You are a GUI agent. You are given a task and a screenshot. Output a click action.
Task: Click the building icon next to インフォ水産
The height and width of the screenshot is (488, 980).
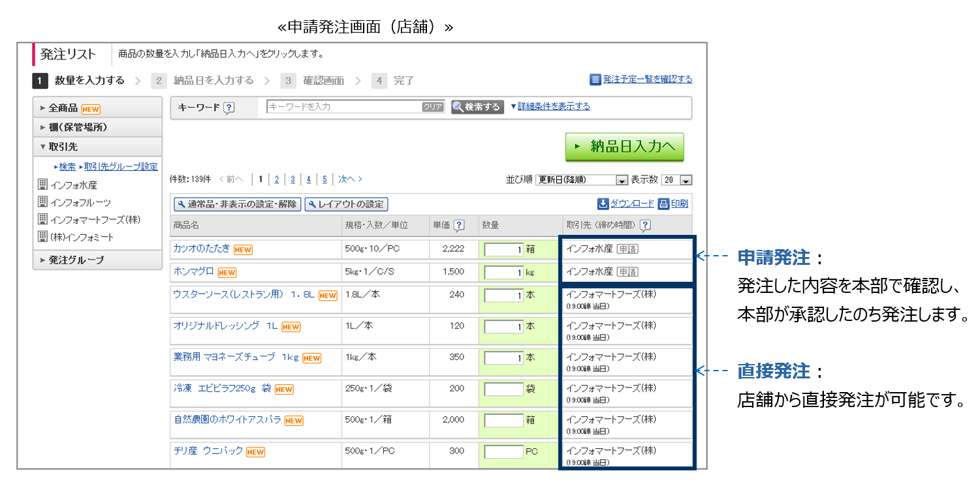pos(43,185)
